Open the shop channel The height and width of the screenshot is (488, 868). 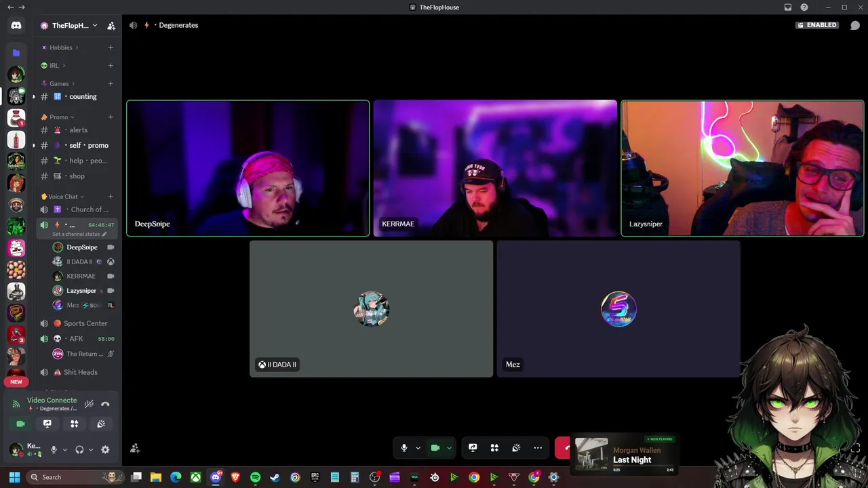pyautogui.click(x=77, y=176)
